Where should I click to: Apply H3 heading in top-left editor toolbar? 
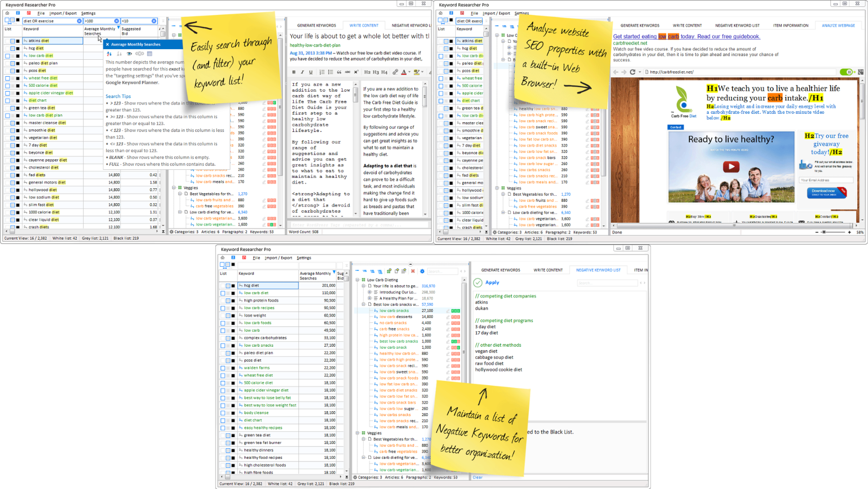[376, 72]
